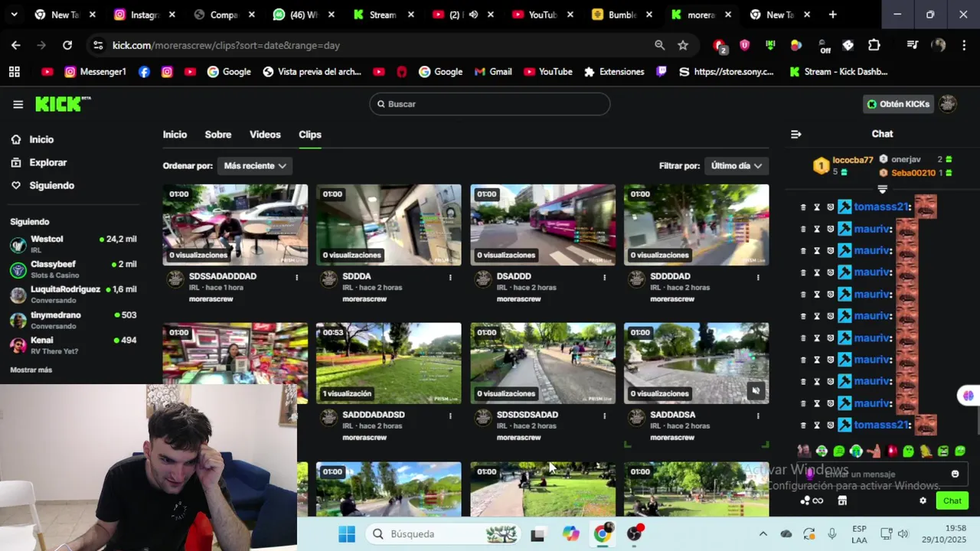
Task: Open options menu for clip SADDDADADSD
Action: tap(450, 416)
